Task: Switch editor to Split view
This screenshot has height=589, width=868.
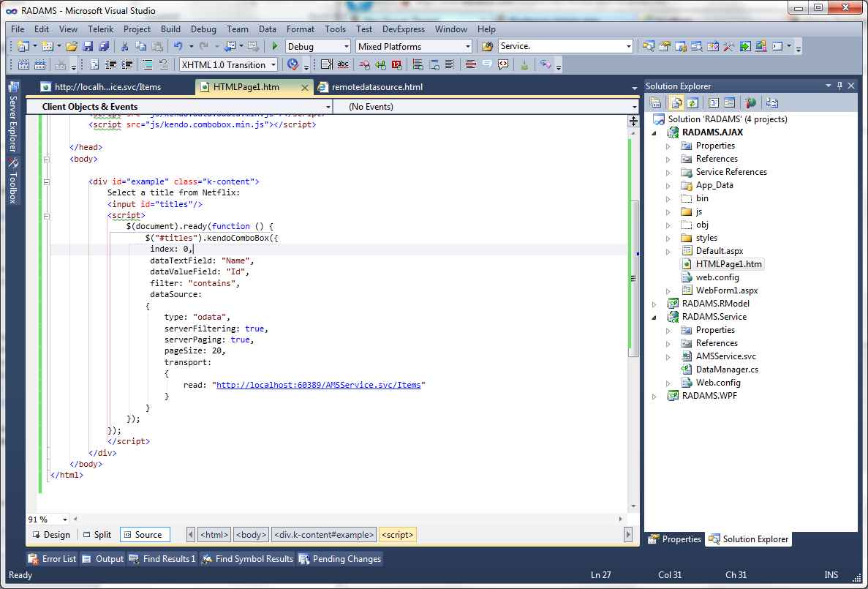Action: [97, 535]
